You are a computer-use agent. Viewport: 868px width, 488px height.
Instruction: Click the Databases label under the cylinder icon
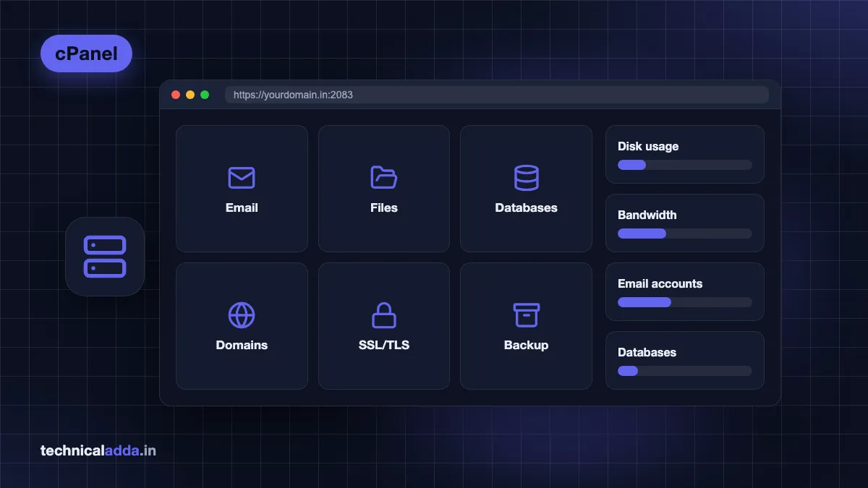point(526,207)
